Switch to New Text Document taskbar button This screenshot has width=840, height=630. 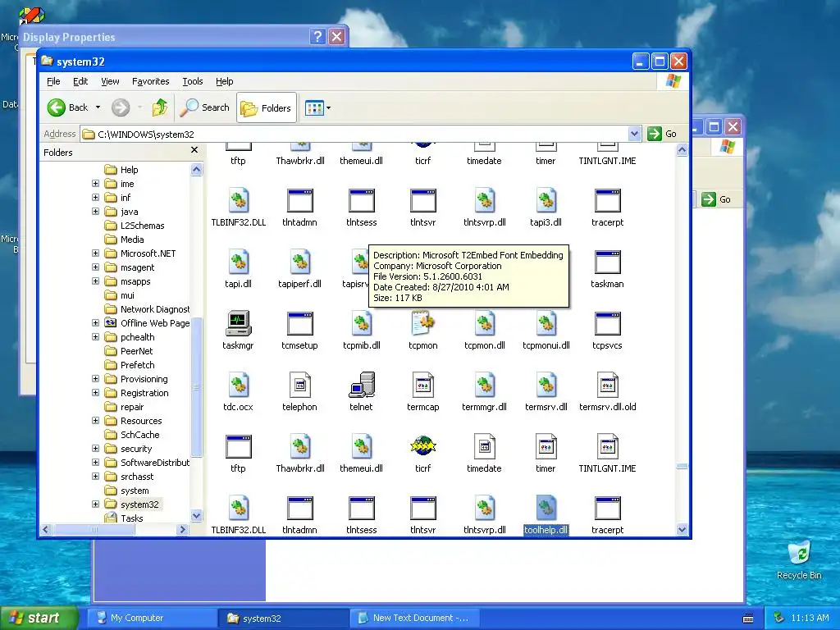click(414, 618)
